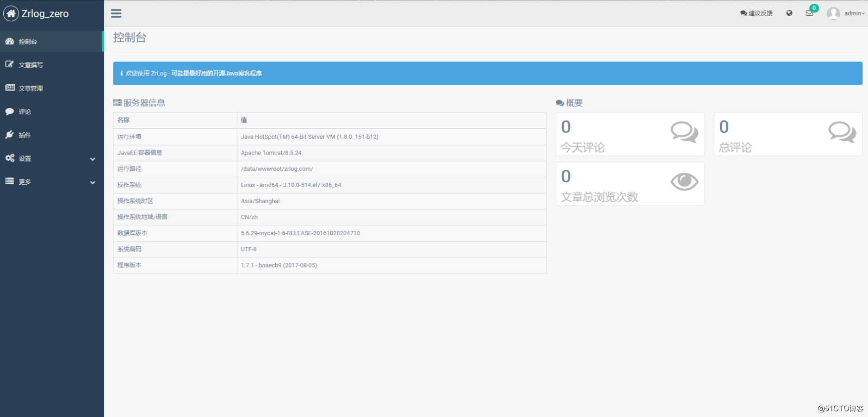
Task: Click the 总评论 comments bubble icon
Action: click(842, 132)
